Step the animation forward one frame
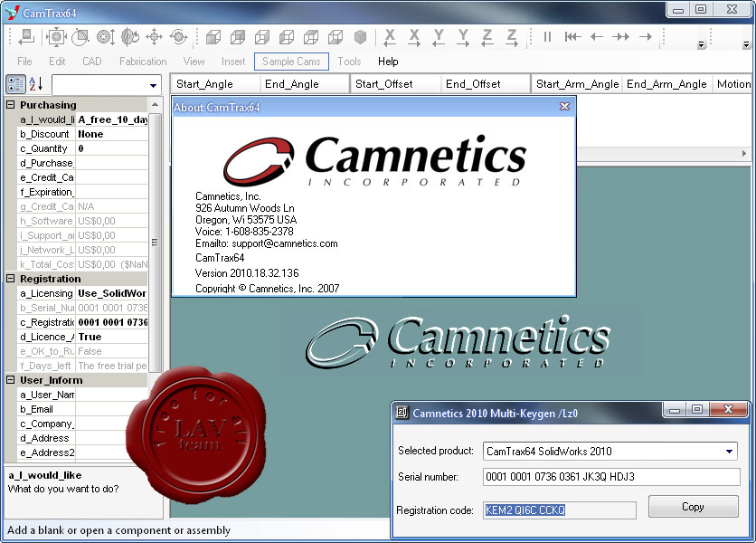The height and width of the screenshot is (543, 756). tap(646, 37)
